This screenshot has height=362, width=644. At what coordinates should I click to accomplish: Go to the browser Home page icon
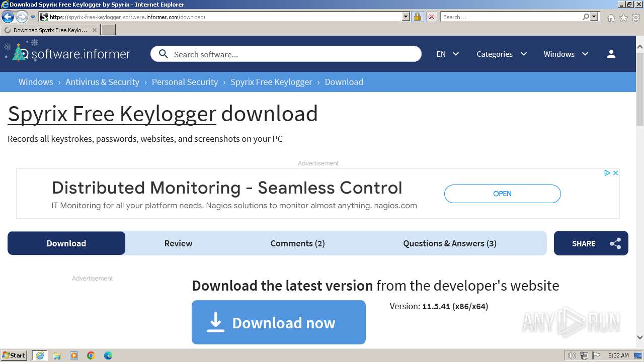pos(611,18)
